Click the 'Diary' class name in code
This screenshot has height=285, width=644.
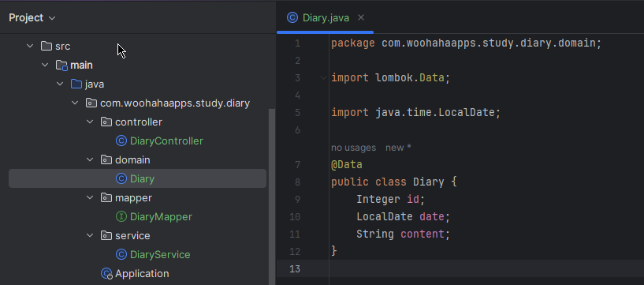pos(428,182)
